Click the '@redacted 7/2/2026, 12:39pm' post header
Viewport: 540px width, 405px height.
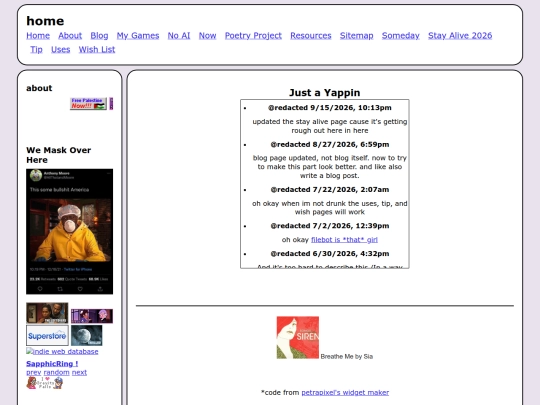pos(330,226)
